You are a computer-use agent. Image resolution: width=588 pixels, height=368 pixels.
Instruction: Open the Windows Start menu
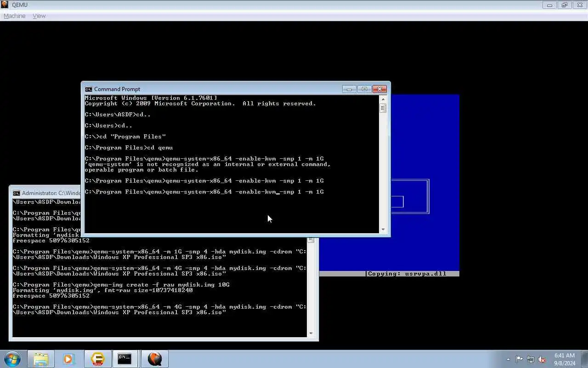click(x=12, y=359)
